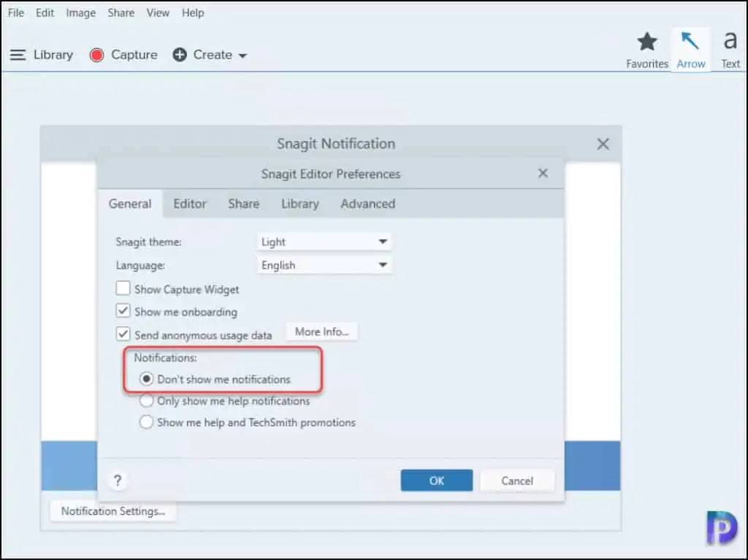Open the Favorites star tool
Screen dimensions: 748x560
647,50
